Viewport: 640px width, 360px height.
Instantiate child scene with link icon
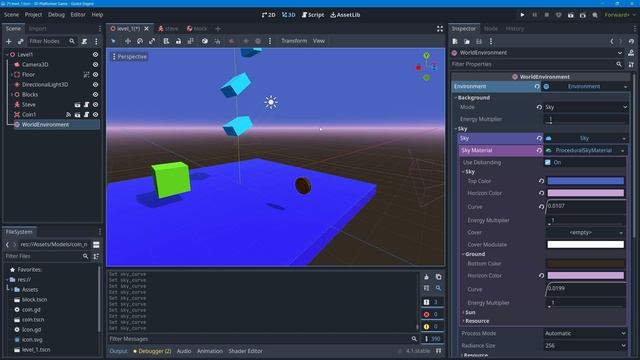coord(20,41)
